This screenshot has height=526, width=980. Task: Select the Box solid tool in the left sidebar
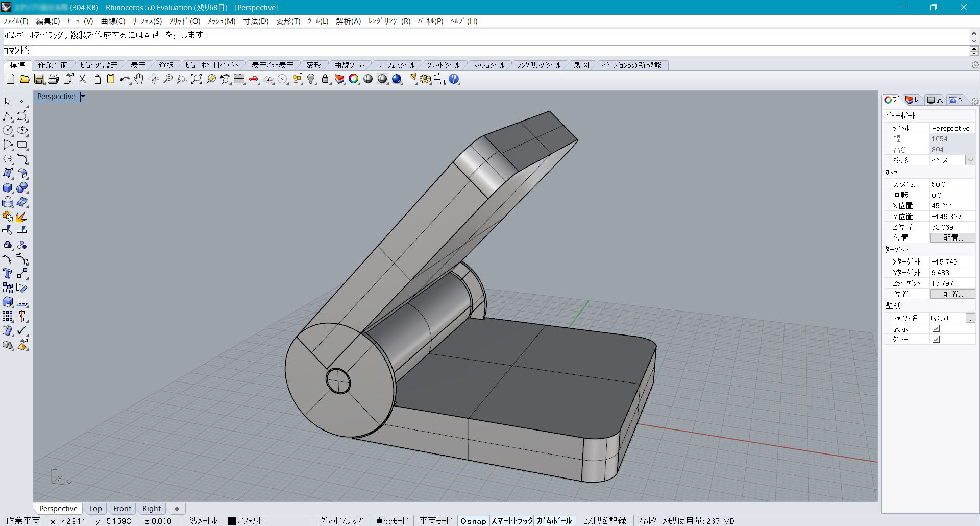tap(8, 187)
